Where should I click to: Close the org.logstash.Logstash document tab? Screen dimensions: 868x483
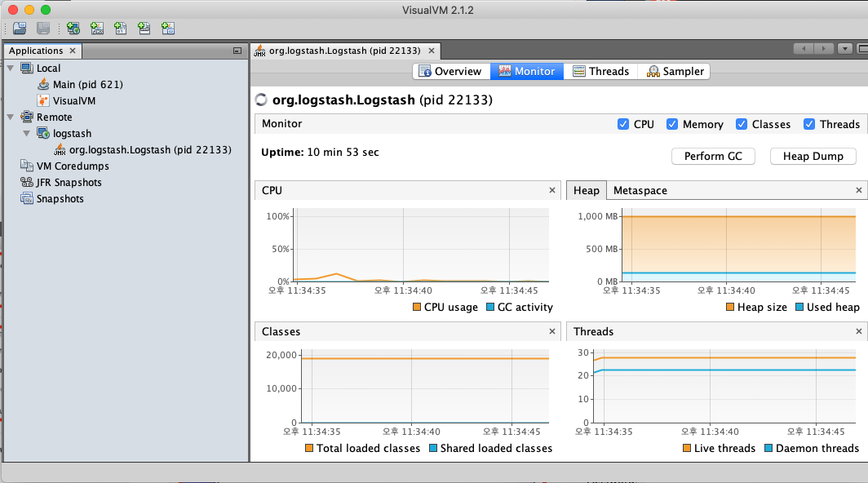(432, 51)
